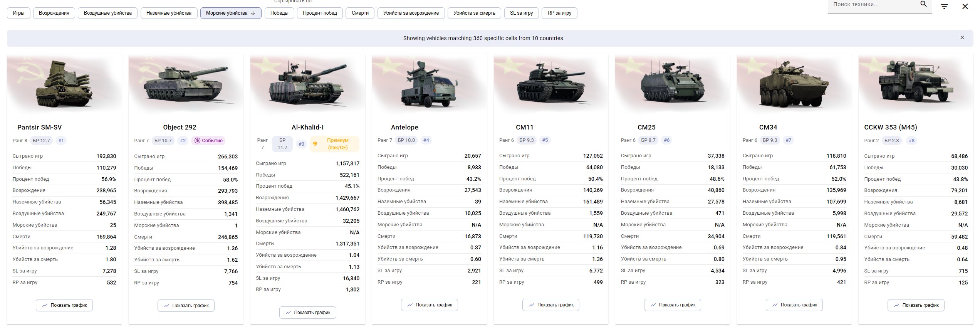The image size is (980, 328).
Task: Sort vehicles by Игры
Action: 18,13
